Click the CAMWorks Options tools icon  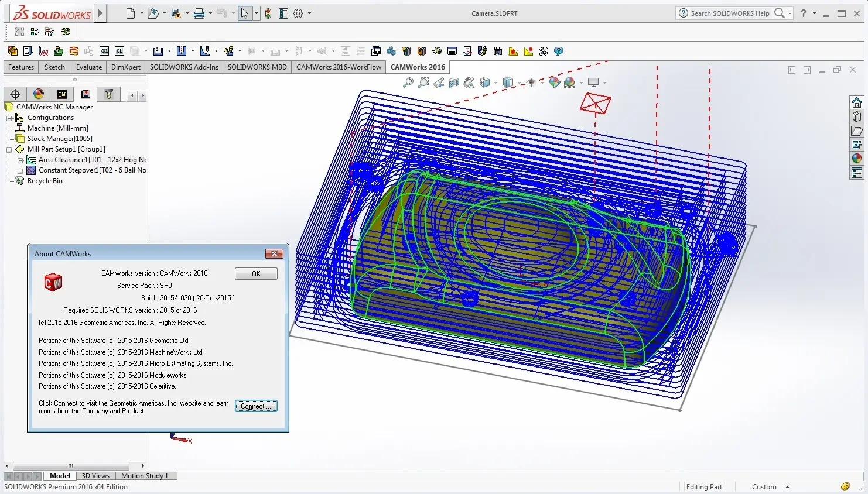coord(544,51)
